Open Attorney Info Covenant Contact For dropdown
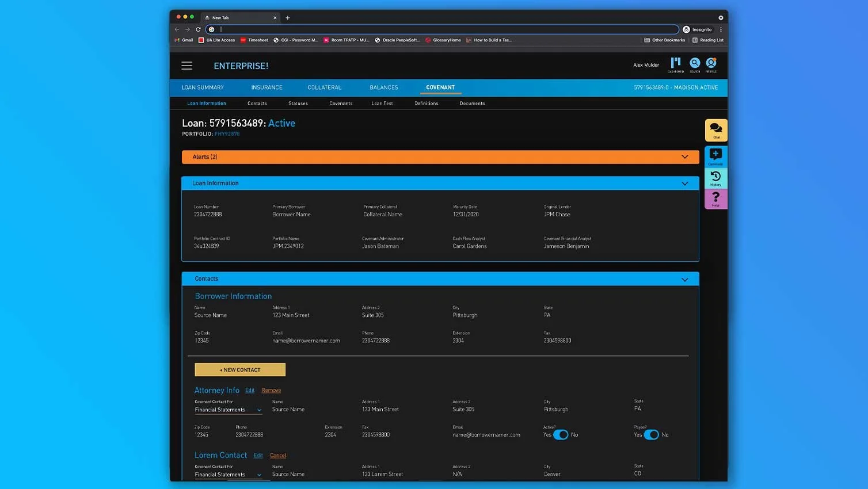 [229, 410]
